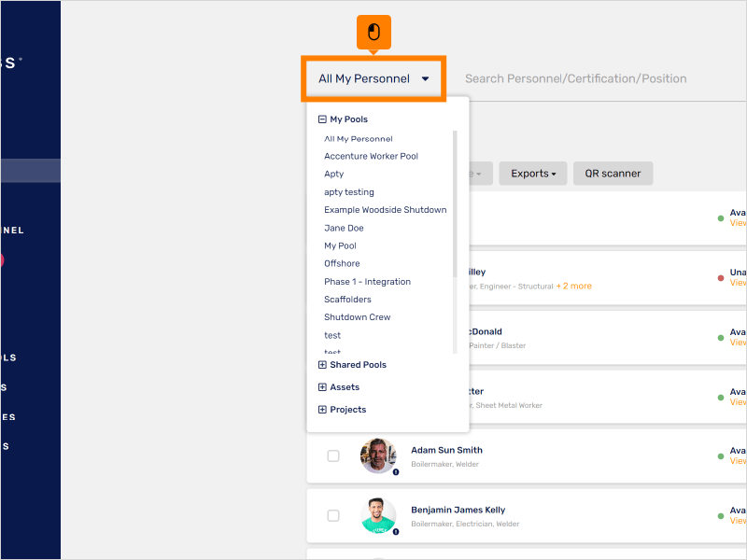Screen dimensions: 747x560
Task: Expand the Shared Pools section
Action: [323, 364]
